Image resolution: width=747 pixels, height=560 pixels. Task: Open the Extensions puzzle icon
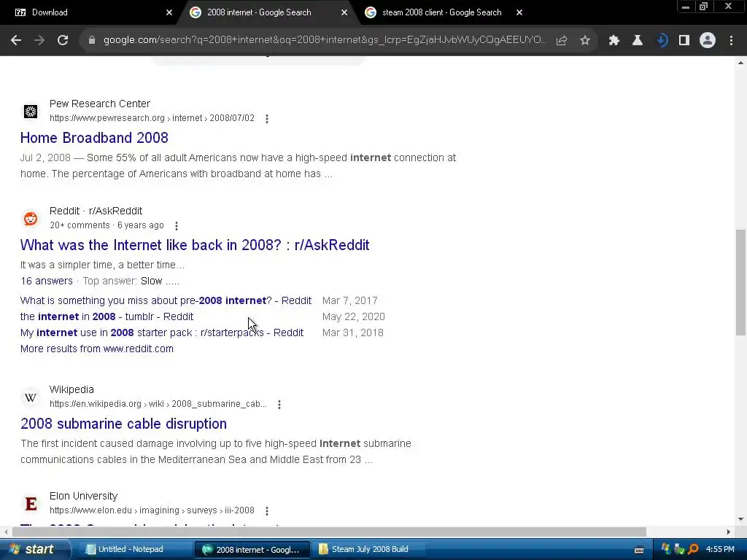pyautogui.click(x=614, y=41)
